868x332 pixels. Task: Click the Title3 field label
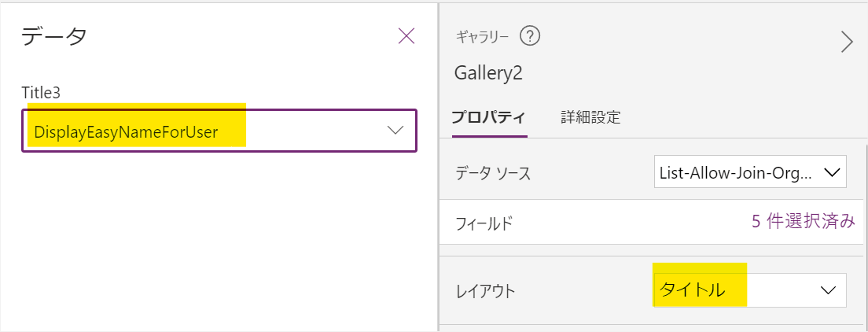40,93
